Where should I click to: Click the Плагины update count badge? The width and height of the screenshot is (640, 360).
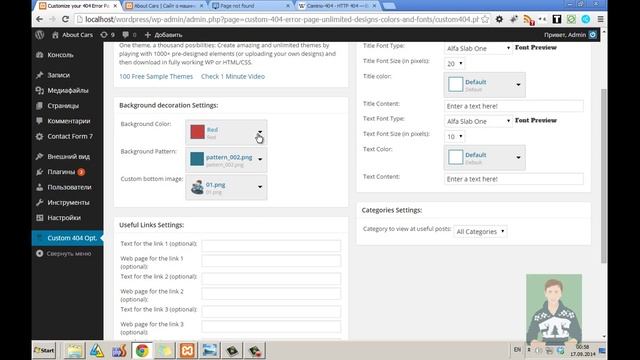click(81, 172)
